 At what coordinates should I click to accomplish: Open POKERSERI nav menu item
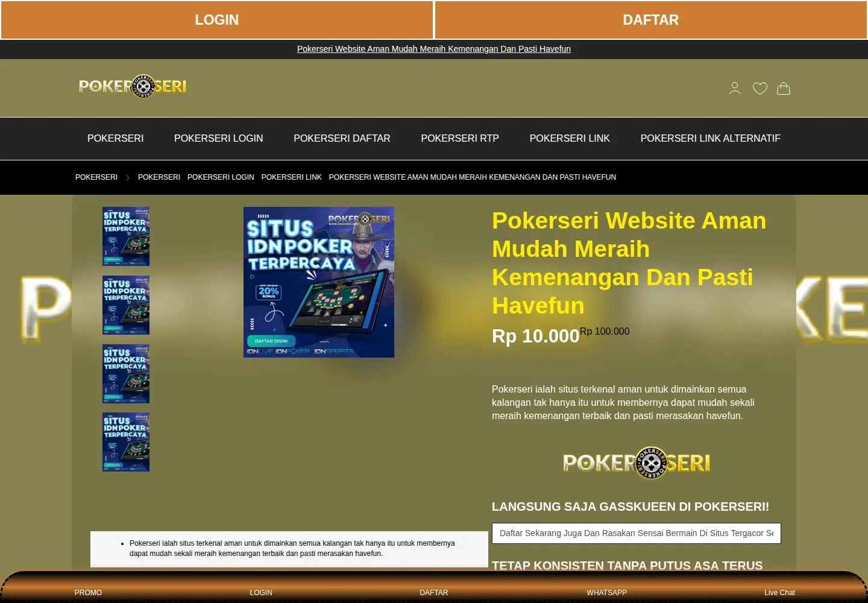coord(116,138)
